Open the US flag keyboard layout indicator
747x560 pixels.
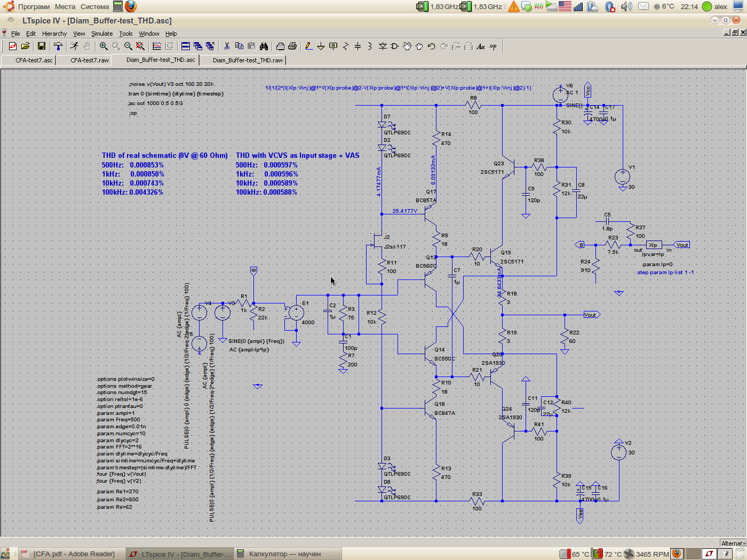(x=565, y=6)
